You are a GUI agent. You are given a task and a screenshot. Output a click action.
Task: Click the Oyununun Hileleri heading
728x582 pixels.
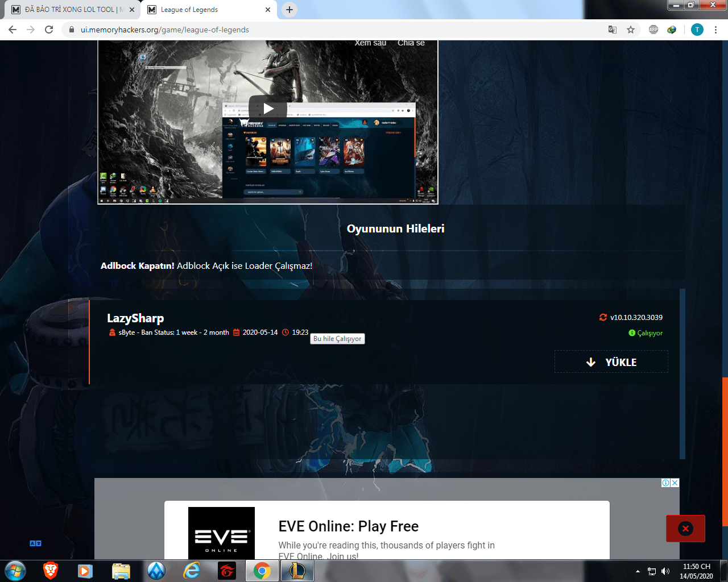396,228
